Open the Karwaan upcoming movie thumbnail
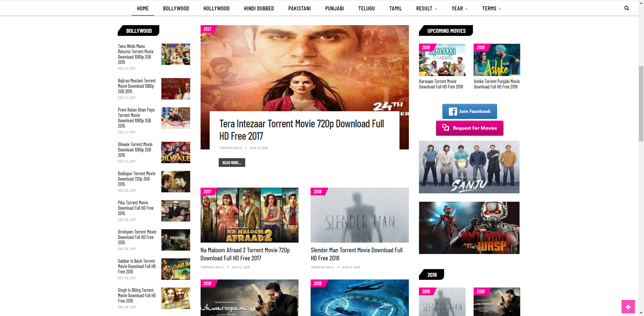 442,60
